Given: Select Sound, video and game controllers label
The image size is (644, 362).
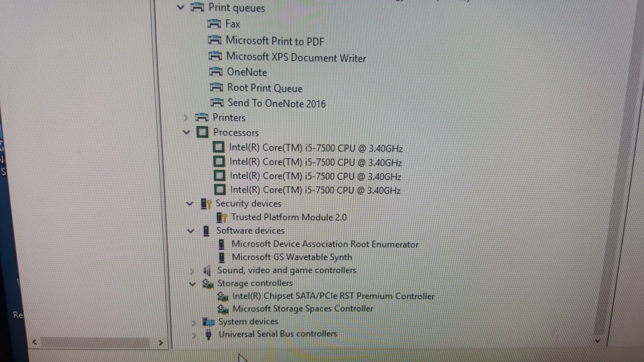Looking at the screenshot, I should click(287, 270).
